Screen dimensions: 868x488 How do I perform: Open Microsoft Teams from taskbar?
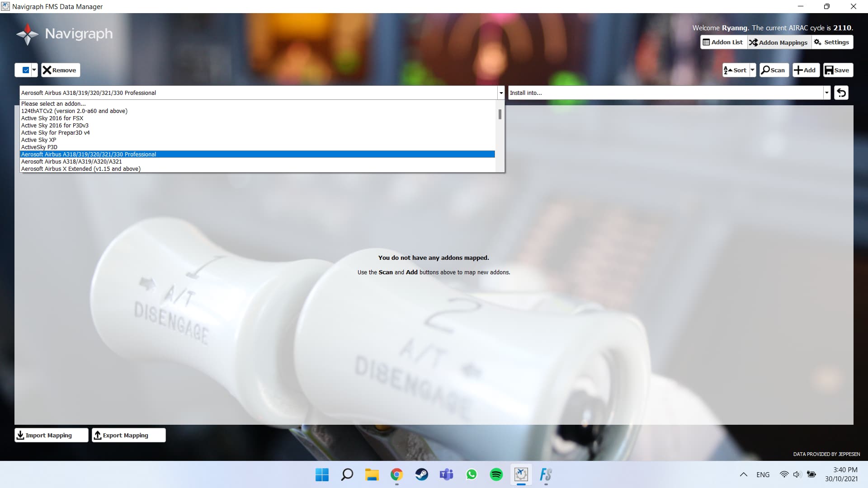446,474
